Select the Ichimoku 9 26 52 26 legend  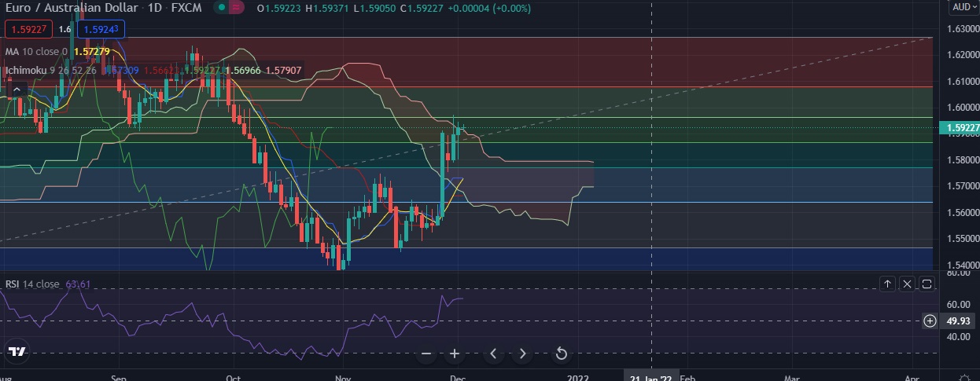coord(50,71)
